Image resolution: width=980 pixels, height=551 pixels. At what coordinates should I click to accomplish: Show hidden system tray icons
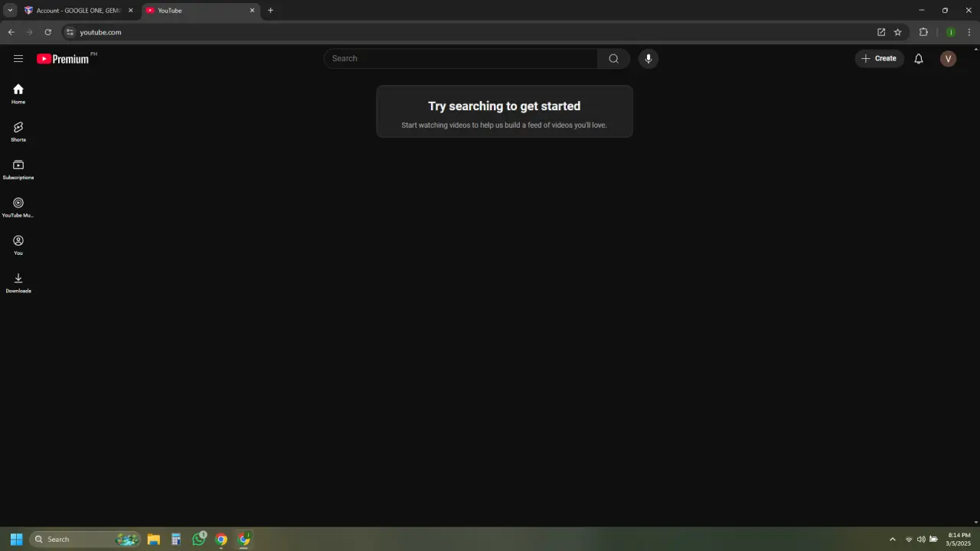[x=892, y=540]
